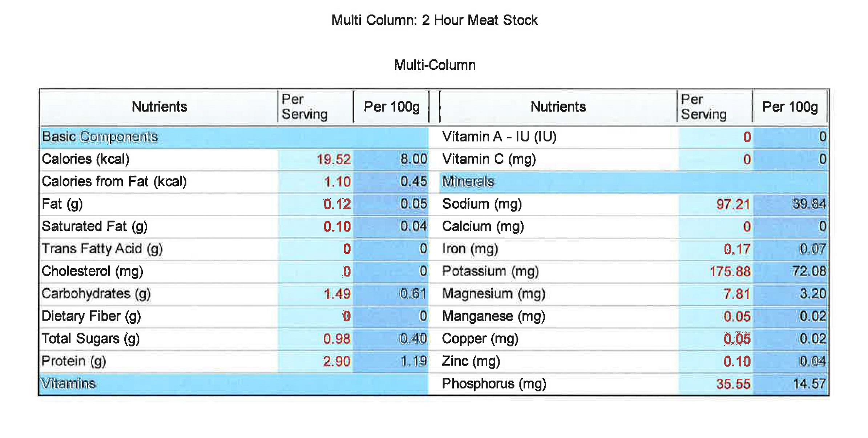The width and height of the screenshot is (868, 438).
Task: Click the left Nutrients column header
Action: point(159,107)
